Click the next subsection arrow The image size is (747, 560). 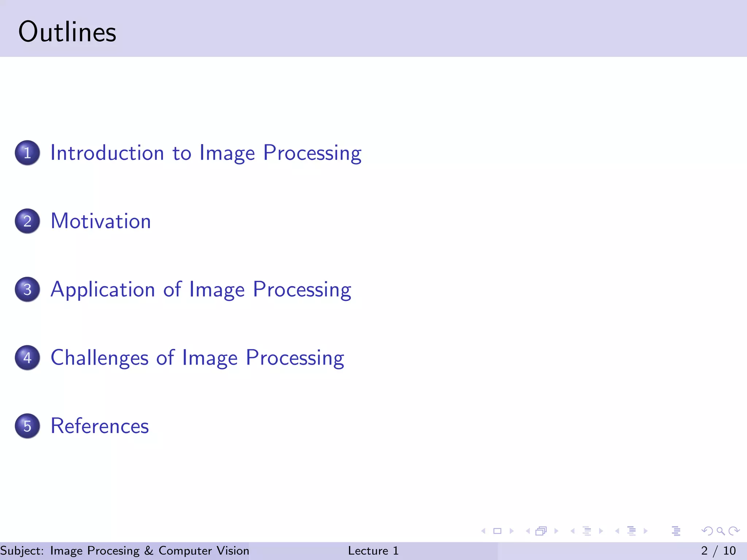coord(601,531)
